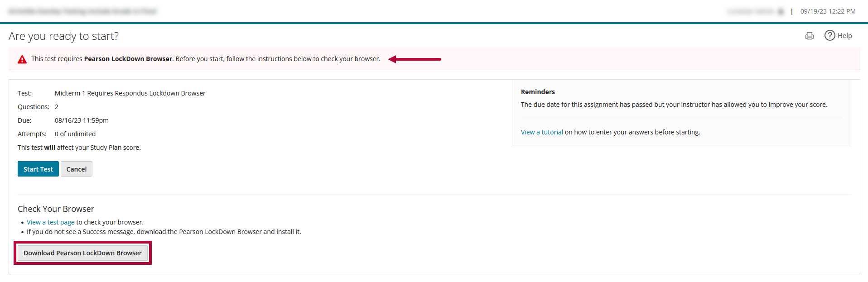Click the 09/19/23 12:22 PM timestamp
The image size is (868, 282).
[x=828, y=11]
